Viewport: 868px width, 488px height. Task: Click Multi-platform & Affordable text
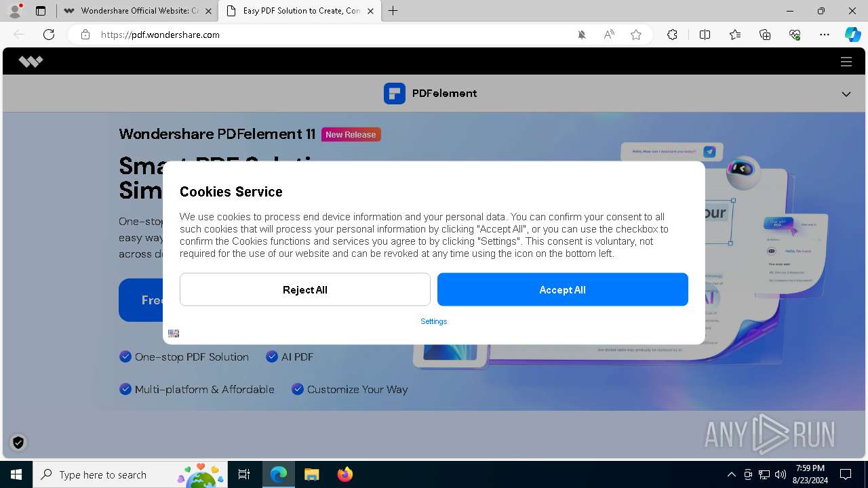pos(205,389)
